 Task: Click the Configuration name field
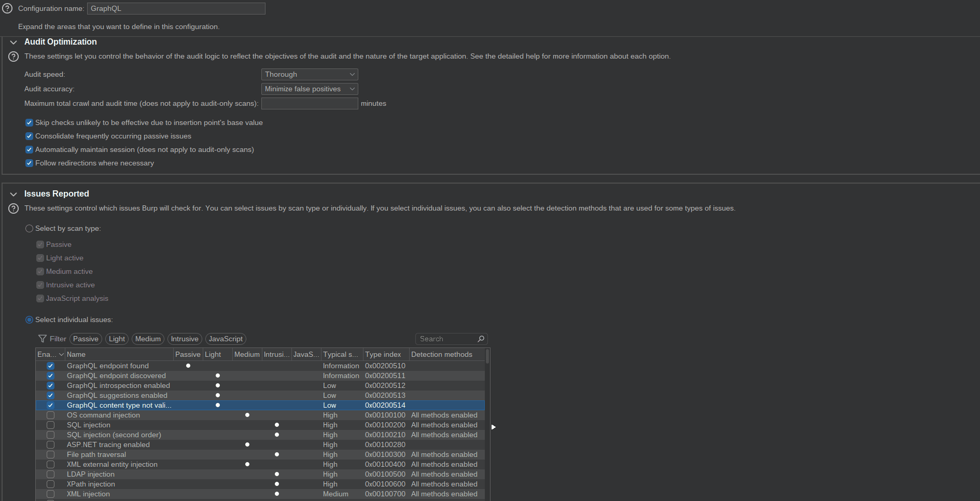click(176, 8)
